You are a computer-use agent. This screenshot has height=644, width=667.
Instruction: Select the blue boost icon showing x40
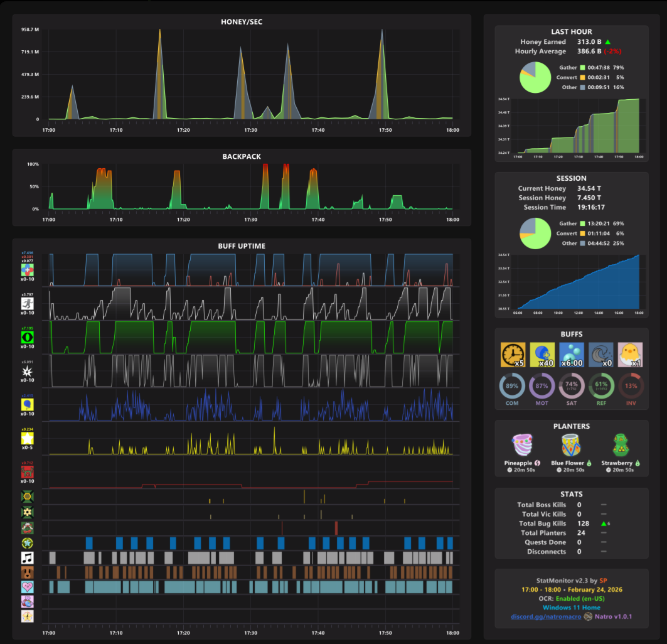pos(542,355)
